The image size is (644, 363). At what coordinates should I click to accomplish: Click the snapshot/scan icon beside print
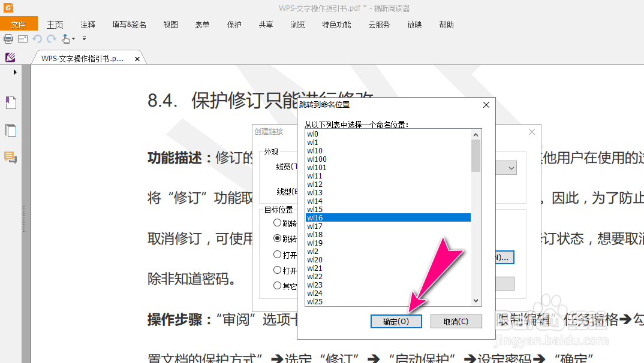tap(23, 39)
